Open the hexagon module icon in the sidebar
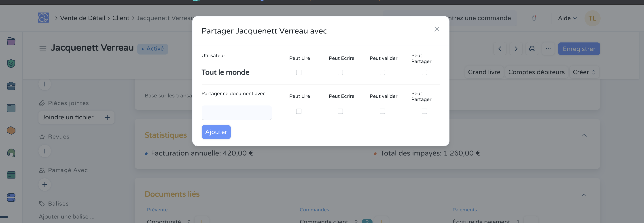Viewport: 644px width, 223px height. tap(11, 130)
